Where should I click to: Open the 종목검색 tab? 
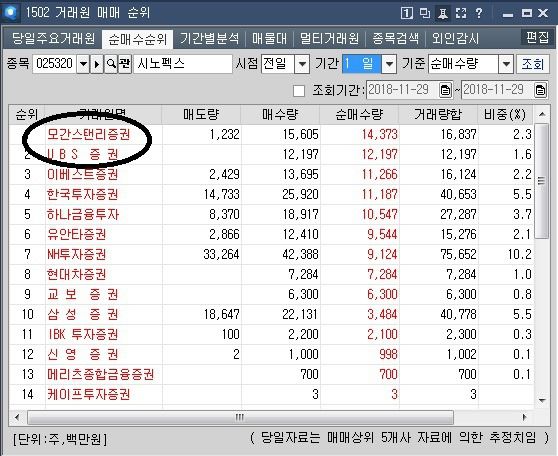point(396,38)
